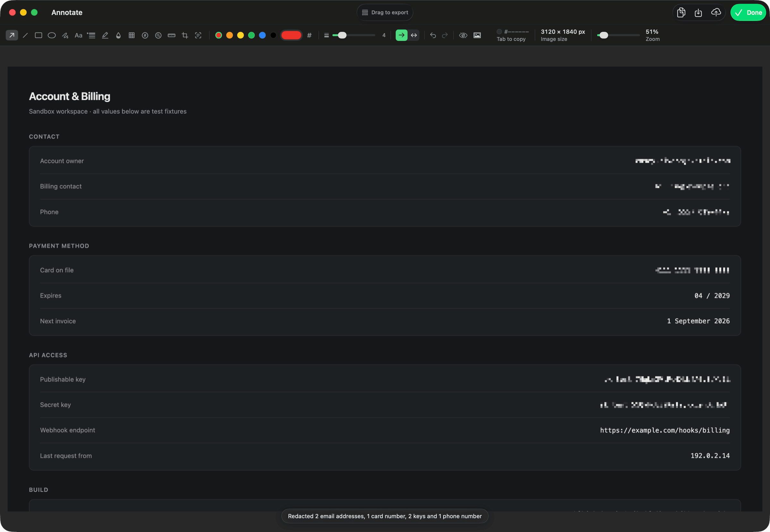Image resolution: width=770 pixels, height=532 pixels.
Task: Select the text list tool
Action: (x=91, y=35)
